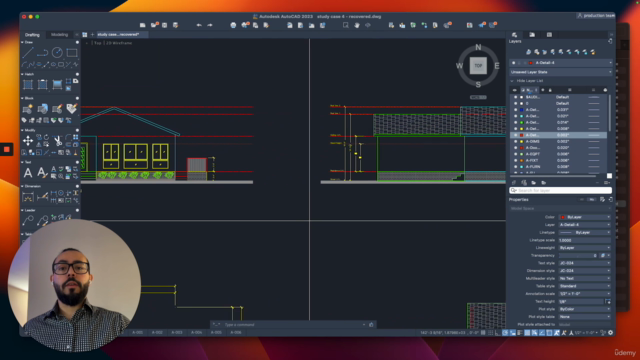The height and width of the screenshot is (360, 640).
Task: Select the Circle tool
Action: tap(57, 52)
